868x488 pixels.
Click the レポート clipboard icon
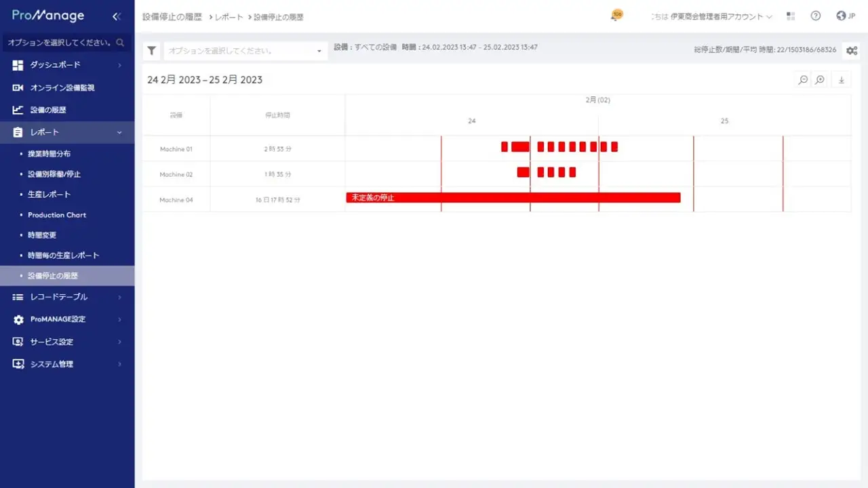[x=18, y=132]
